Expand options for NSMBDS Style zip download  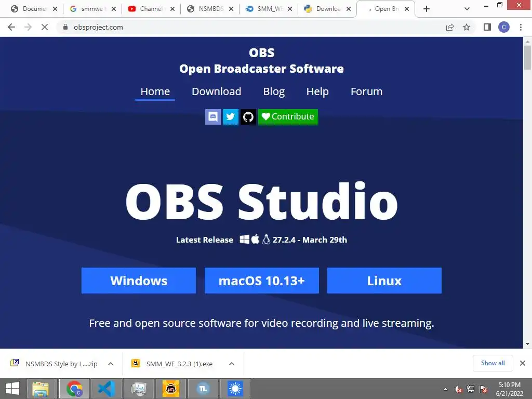click(x=111, y=364)
